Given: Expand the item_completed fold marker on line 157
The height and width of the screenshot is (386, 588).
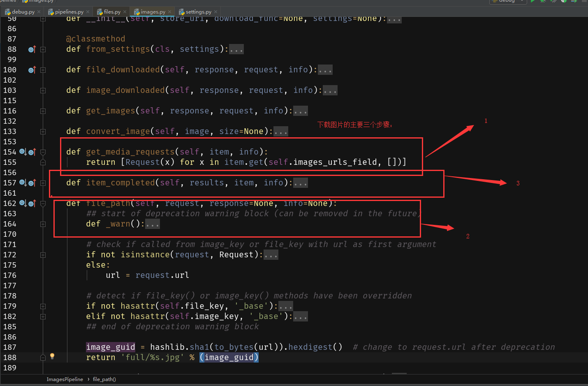Looking at the screenshot, I should pyautogui.click(x=43, y=183).
